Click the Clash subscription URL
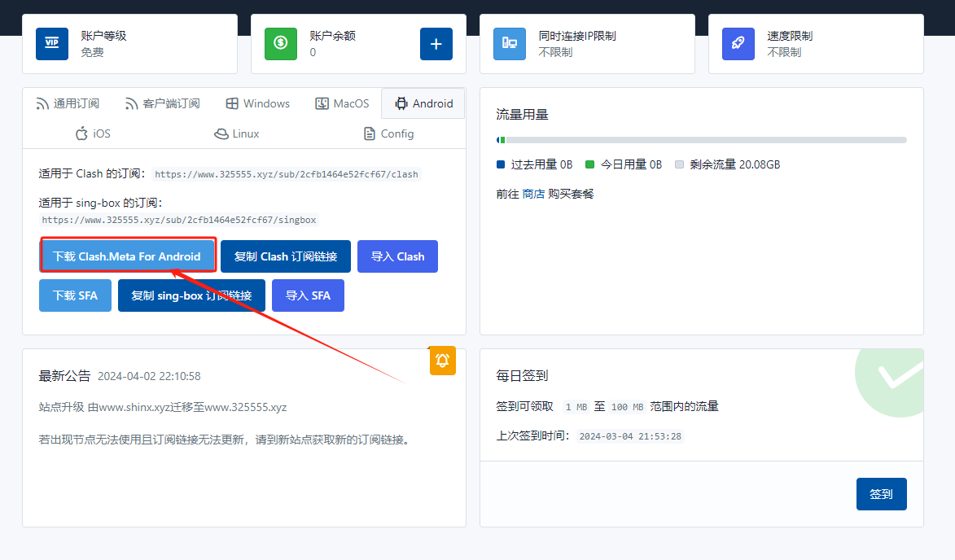Image resolution: width=955 pixels, height=560 pixels. pos(287,174)
